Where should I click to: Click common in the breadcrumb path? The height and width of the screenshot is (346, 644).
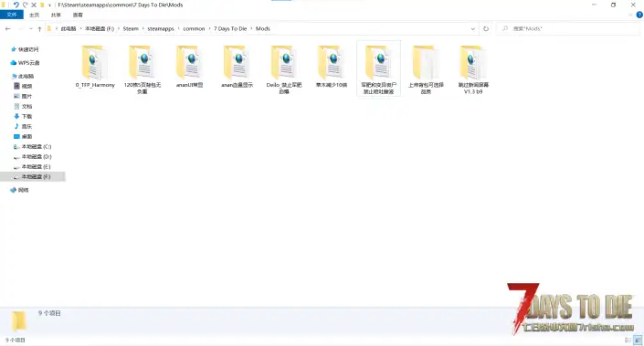[x=194, y=28]
